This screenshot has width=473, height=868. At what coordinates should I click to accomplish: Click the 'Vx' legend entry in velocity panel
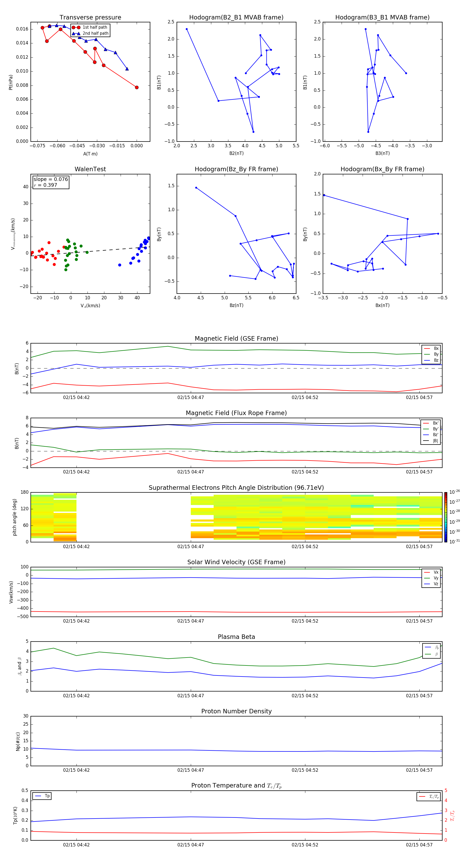coord(431,572)
